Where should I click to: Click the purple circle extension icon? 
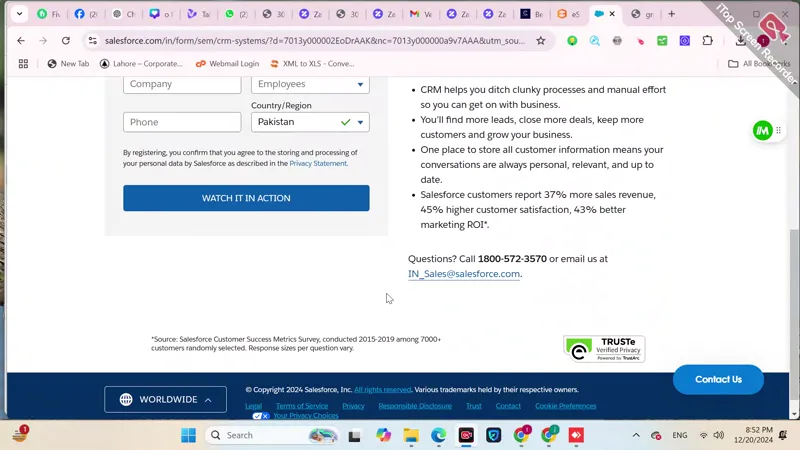pos(685,40)
